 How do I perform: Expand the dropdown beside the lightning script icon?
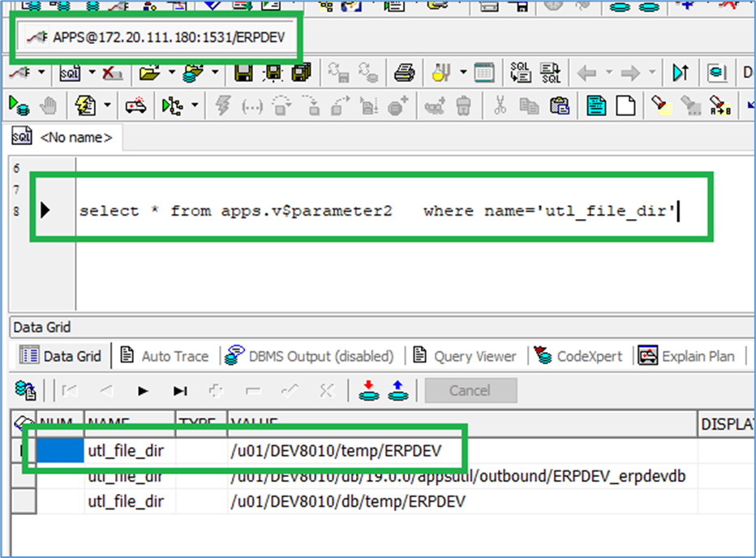107,105
